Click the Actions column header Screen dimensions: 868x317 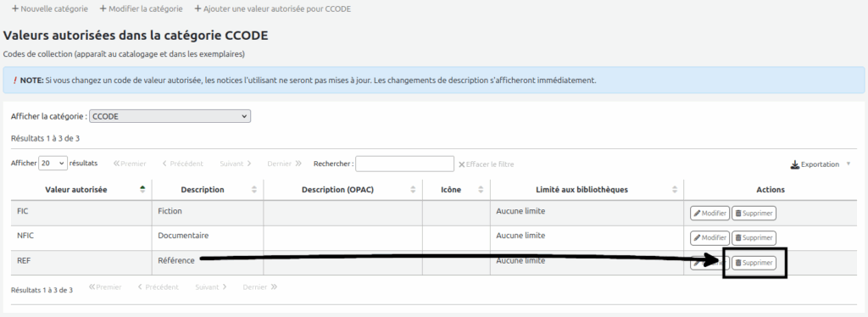(770, 189)
